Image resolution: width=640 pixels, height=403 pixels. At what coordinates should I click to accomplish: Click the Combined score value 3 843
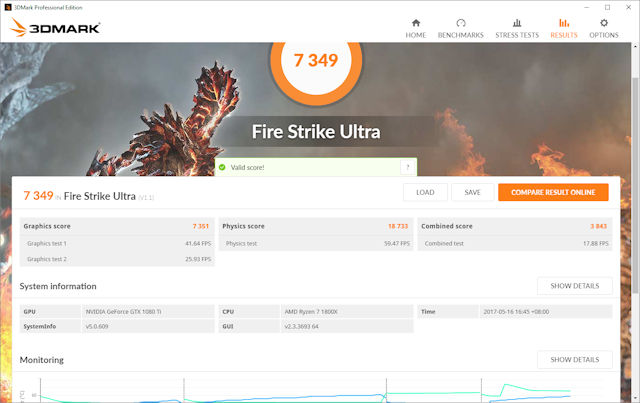pos(598,226)
